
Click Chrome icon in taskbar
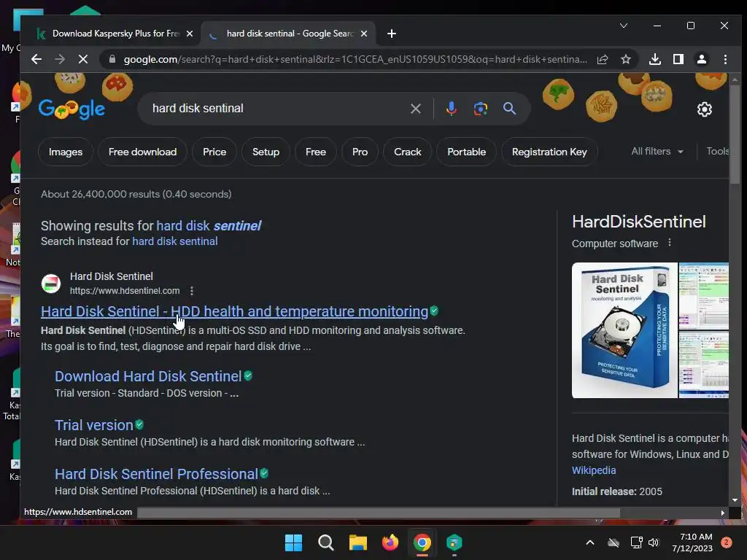point(422,542)
